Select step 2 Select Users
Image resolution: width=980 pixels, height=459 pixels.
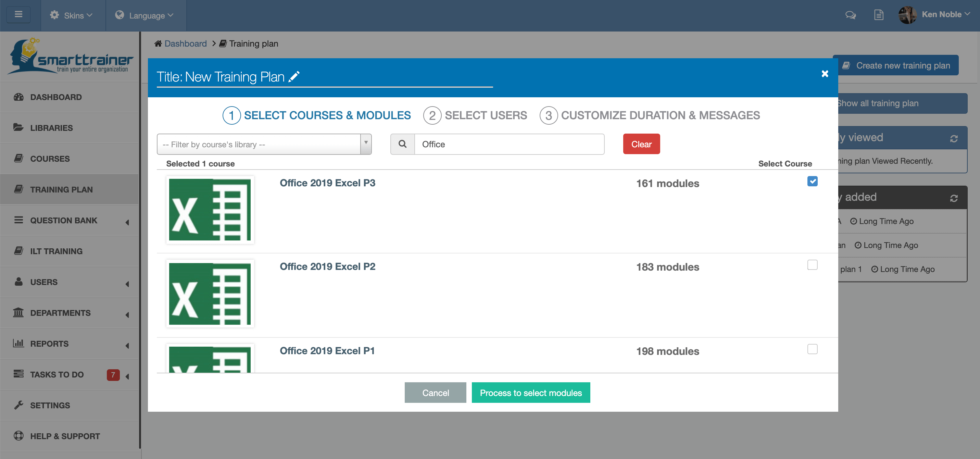tap(475, 115)
